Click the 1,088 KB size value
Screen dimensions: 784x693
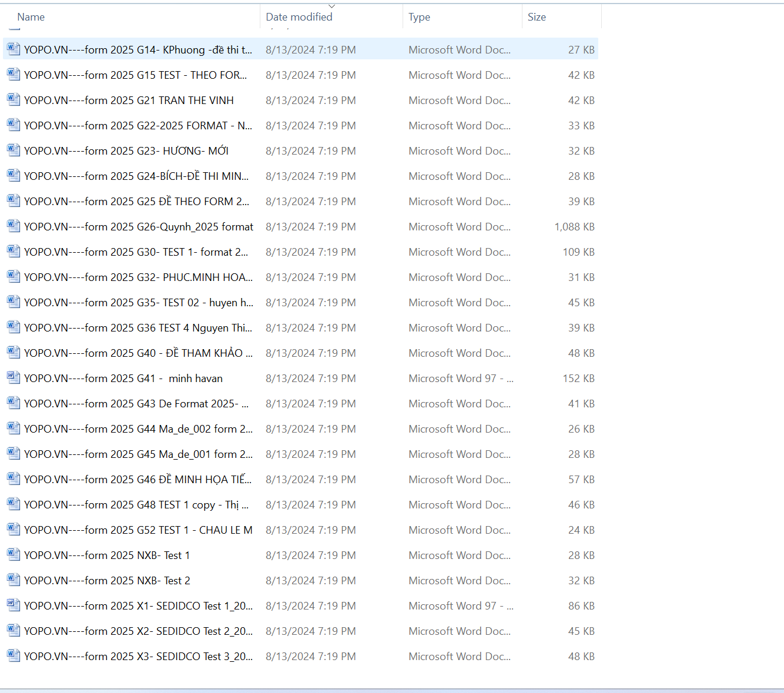click(x=574, y=227)
